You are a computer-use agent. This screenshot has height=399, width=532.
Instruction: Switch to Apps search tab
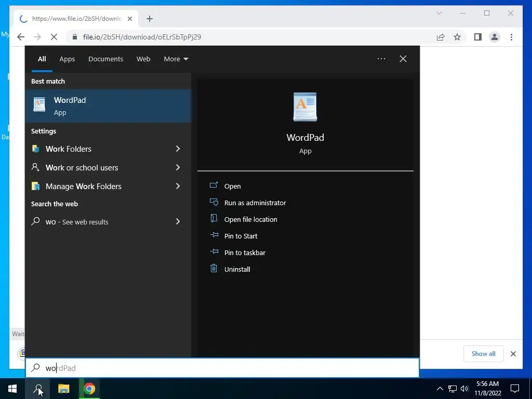coord(67,59)
